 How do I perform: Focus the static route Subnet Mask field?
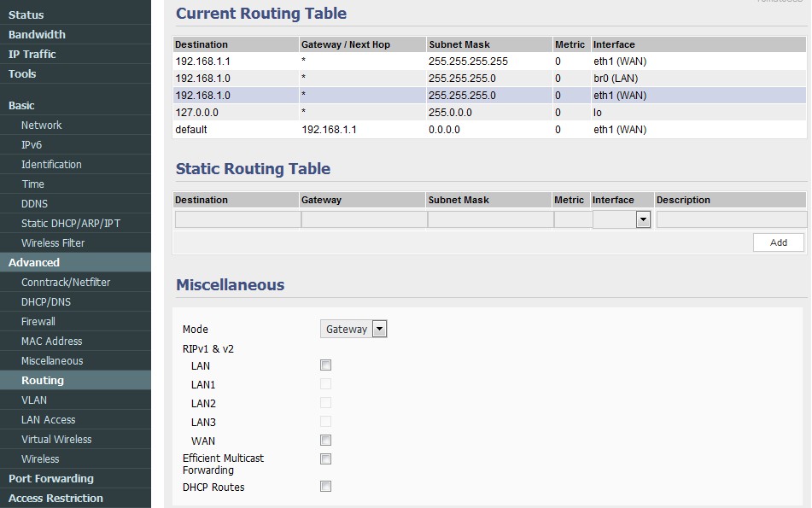[x=490, y=219]
